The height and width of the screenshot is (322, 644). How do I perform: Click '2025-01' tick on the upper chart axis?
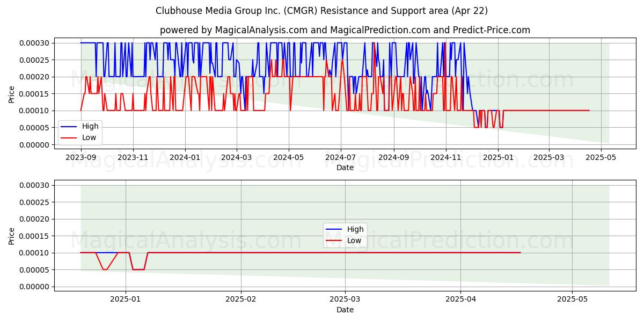pos(497,158)
